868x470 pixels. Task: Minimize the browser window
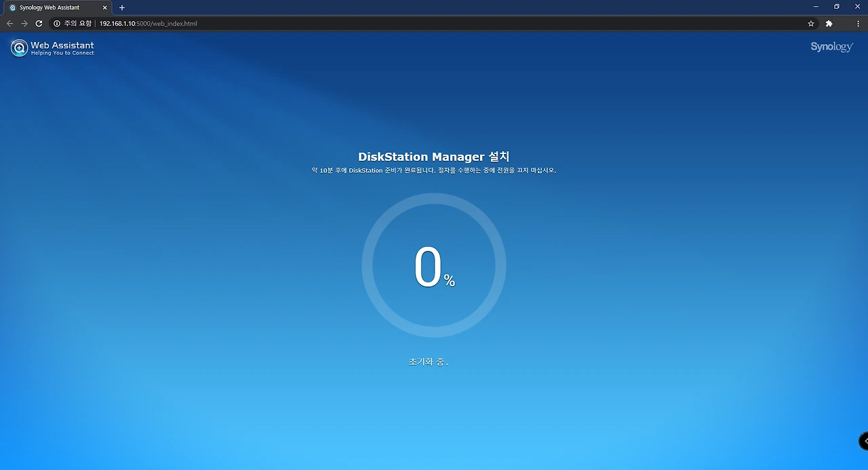[816, 7]
